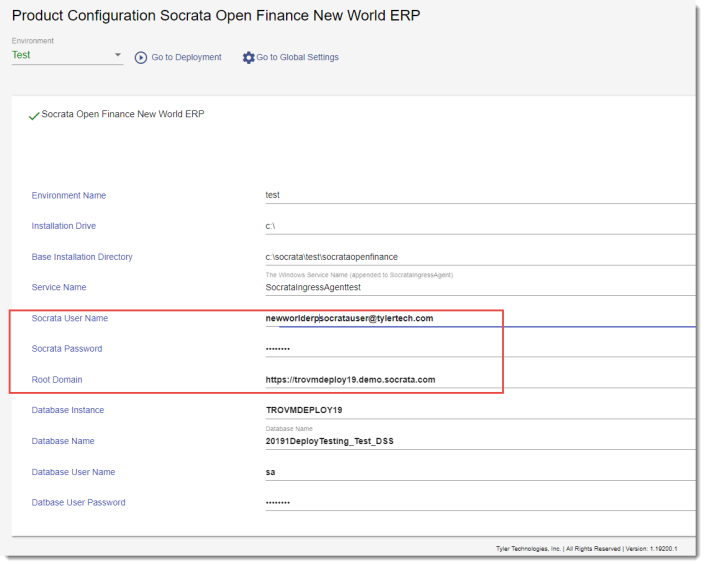Focus the Environment Name field with test
The height and width of the screenshot is (565, 705).
tap(480, 196)
